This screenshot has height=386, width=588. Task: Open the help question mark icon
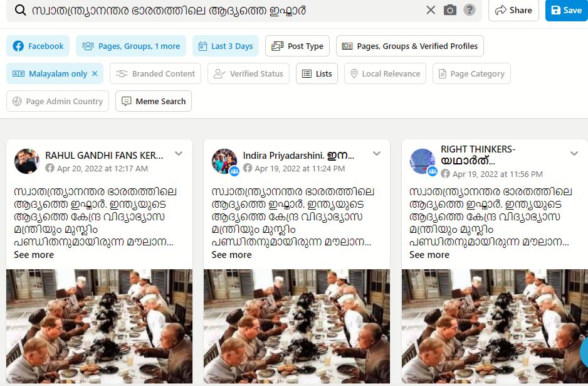click(x=469, y=10)
